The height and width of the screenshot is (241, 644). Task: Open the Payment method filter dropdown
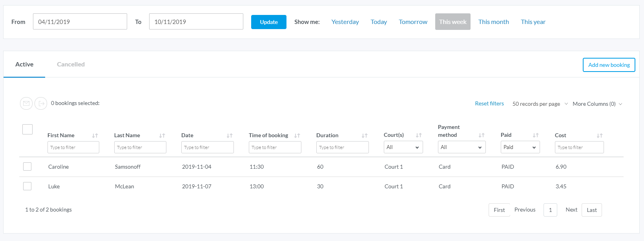(x=462, y=147)
